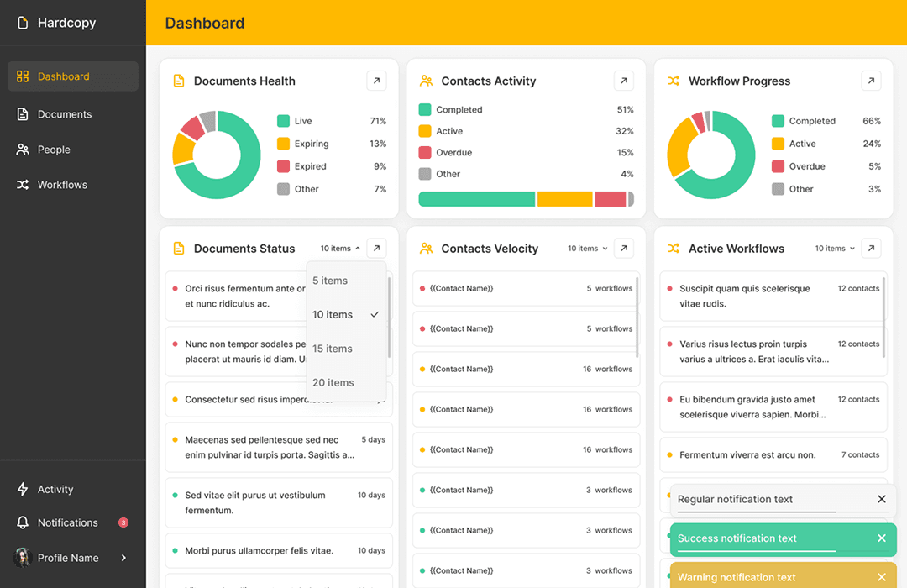The image size is (907, 588).
Task: Go to Documents in sidebar
Action: (x=65, y=114)
